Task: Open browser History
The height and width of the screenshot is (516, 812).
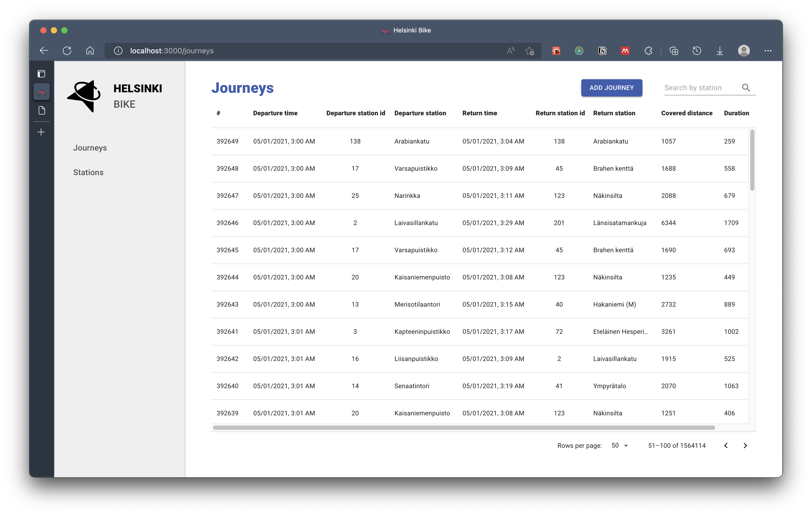Action: tap(697, 50)
